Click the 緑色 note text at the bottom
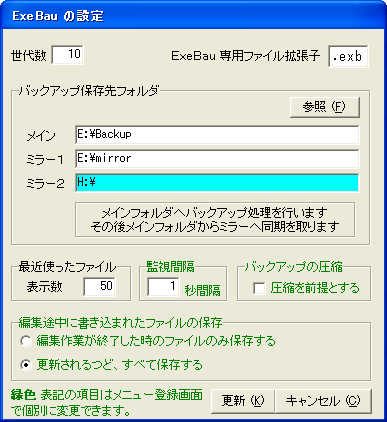387x422 pixels. click(x=107, y=403)
